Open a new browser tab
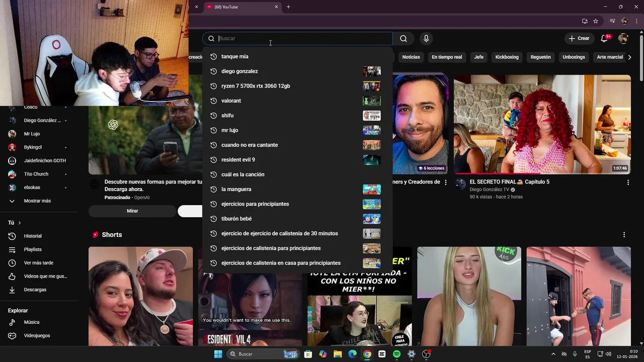Viewport: 644px width, 362px height. (288, 7)
